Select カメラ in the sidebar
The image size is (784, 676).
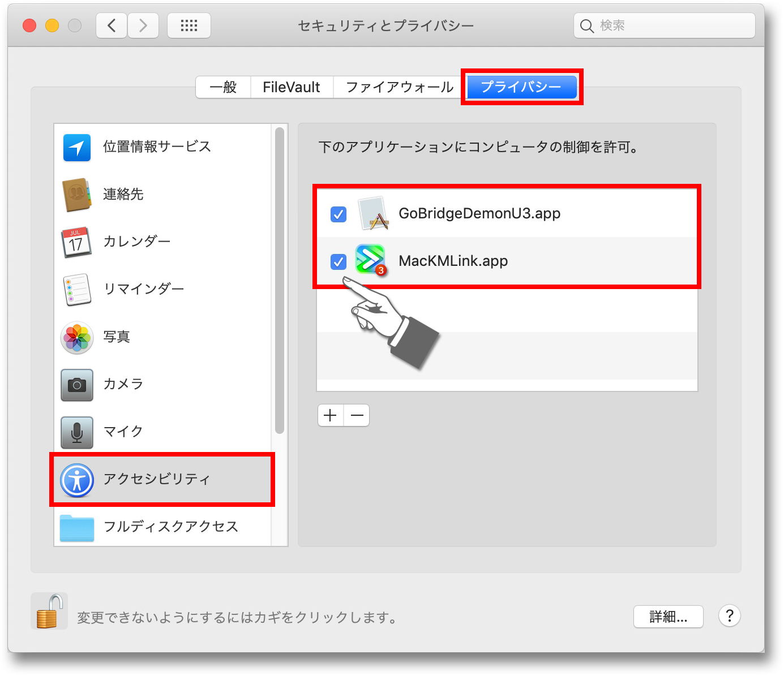tap(163, 385)
